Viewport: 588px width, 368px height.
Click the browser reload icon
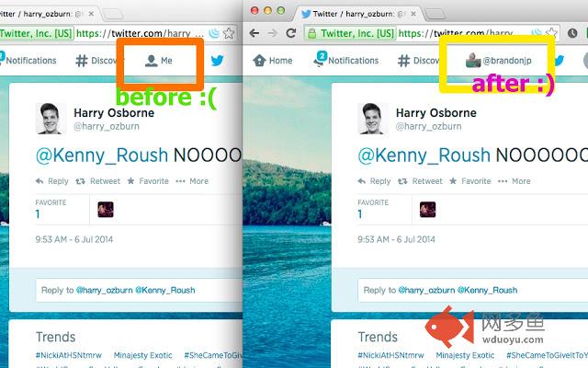(291, 33)
